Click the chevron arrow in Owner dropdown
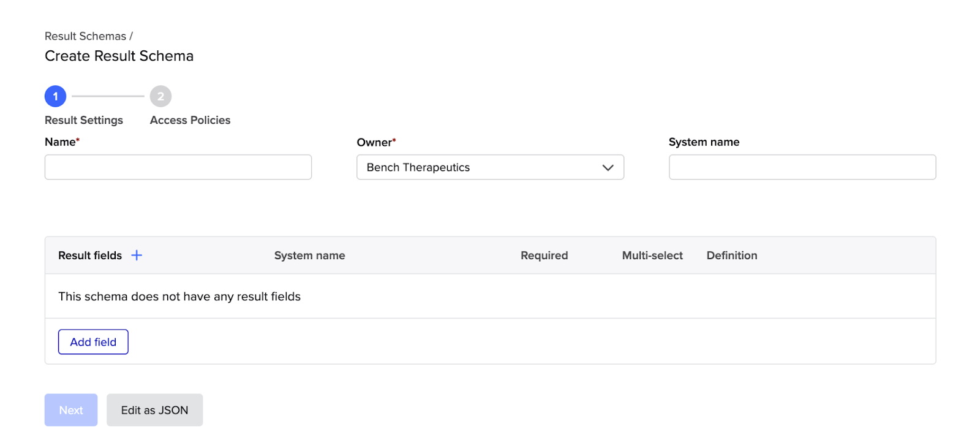This screenshot has height=443, width=980. pyautogui.click(x=608, y=168)
